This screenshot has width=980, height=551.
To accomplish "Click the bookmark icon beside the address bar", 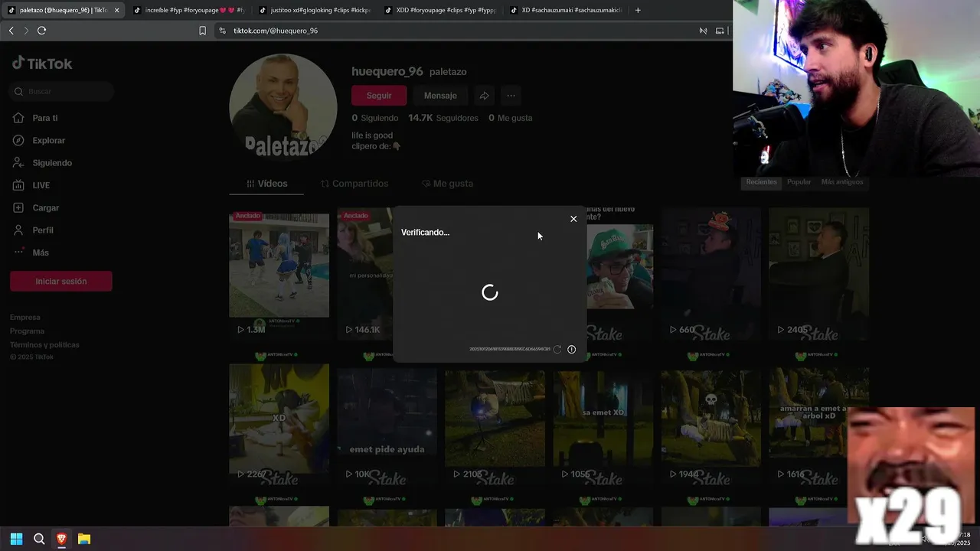I will click(202, 31).
